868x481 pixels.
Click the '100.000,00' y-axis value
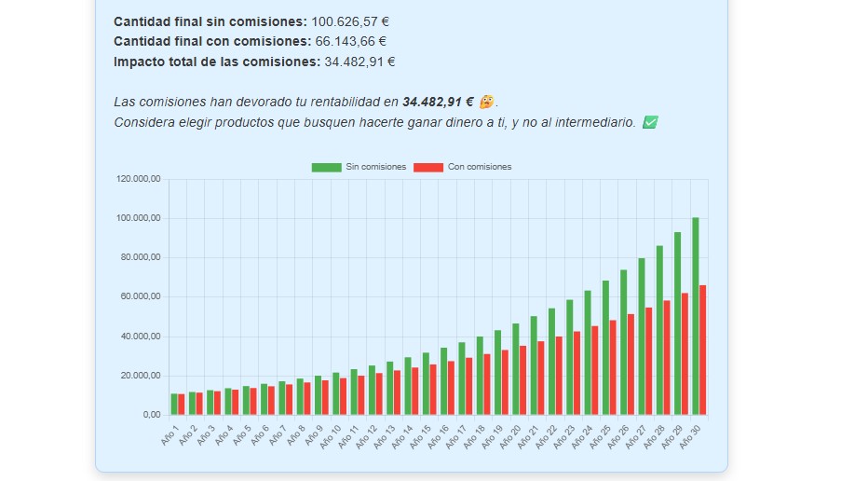(x=139, y=218)
